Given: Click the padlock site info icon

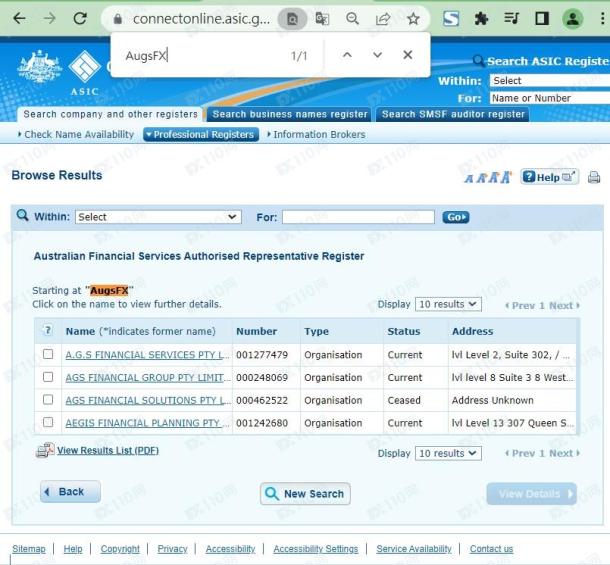Looking at the screenshot, I should tap(117, 19).
